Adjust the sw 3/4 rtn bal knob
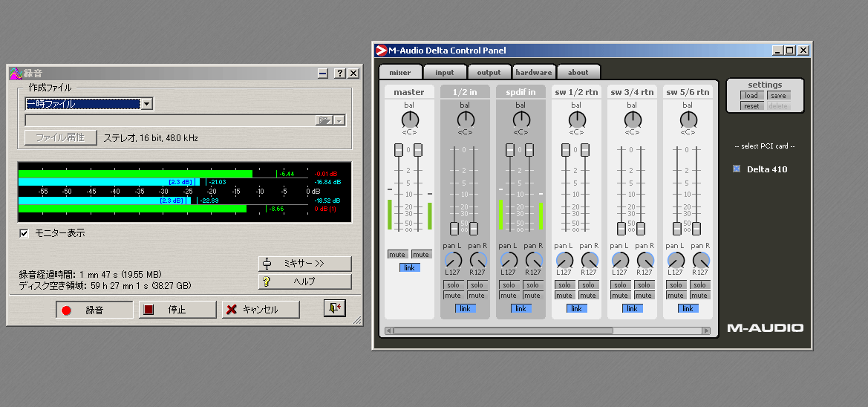The width and height of the screenshot is (868, 407). coord(633,119)
